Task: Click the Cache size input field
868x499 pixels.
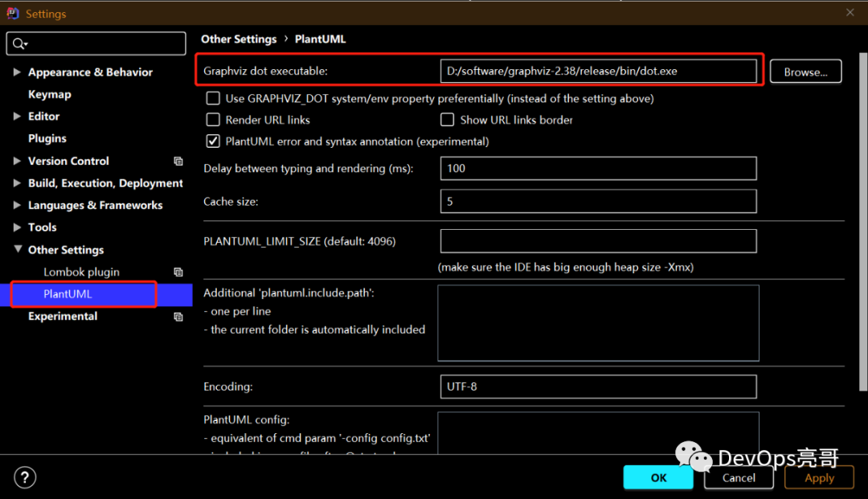Action: pos(599,202)
